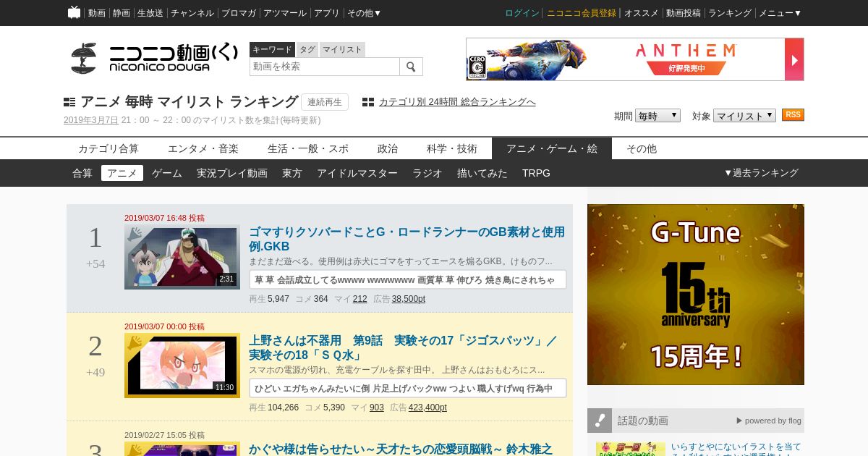This screenshot has width=868, height=456.
Task: Click the 動画を検索 search field
Action: coord(325,67)
